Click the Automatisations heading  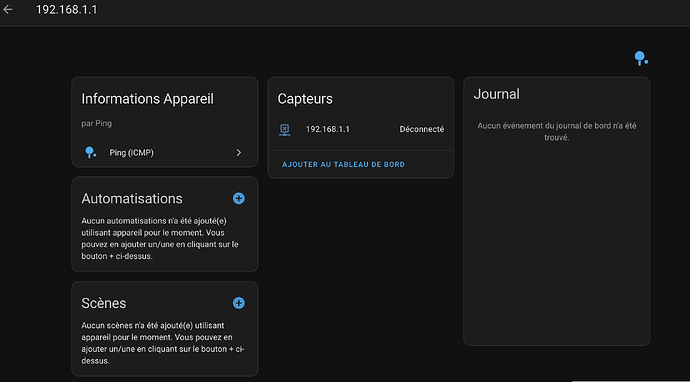click(x=132, y=198)
